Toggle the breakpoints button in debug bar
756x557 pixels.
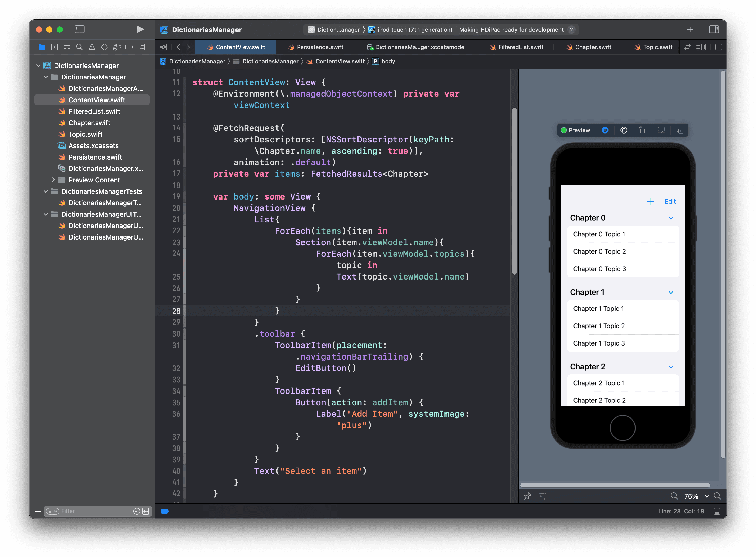[165, 511]
